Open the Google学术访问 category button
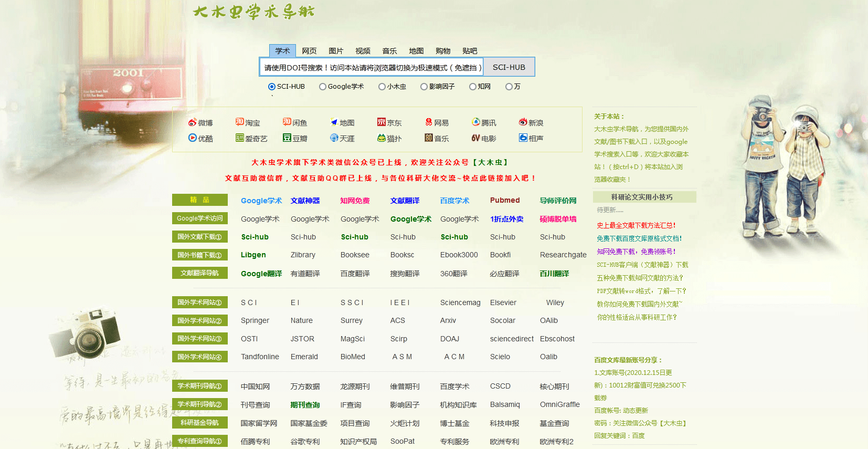868x449 pixels. point(200,218)
